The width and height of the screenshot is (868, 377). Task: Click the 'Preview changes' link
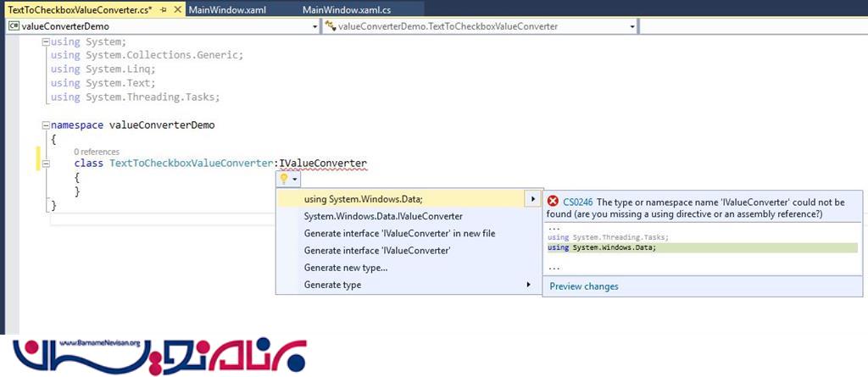(x=584, y=286)
